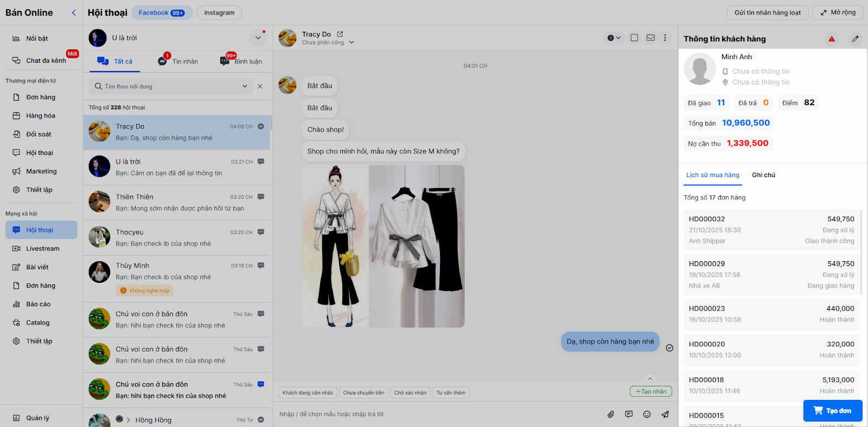Clear the conversation search with X
Image resolution: width=868 pixels, height=427 pixels.
coord(260,86)
